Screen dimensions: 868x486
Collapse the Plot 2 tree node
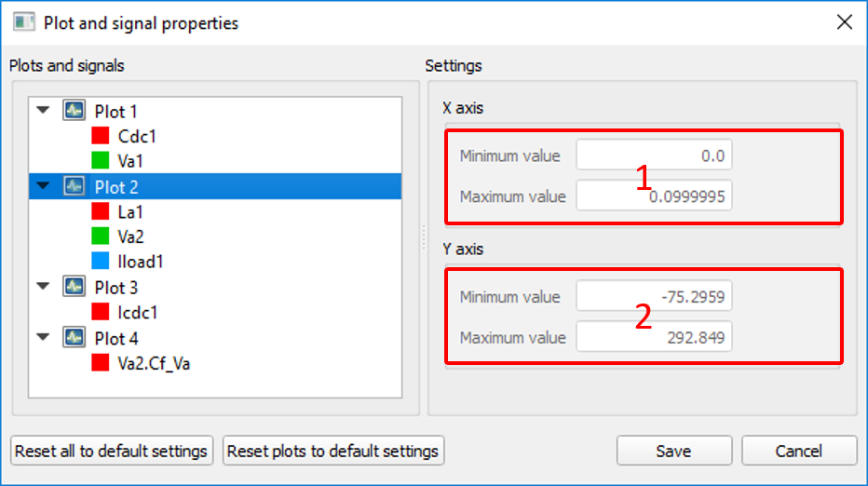43,185
